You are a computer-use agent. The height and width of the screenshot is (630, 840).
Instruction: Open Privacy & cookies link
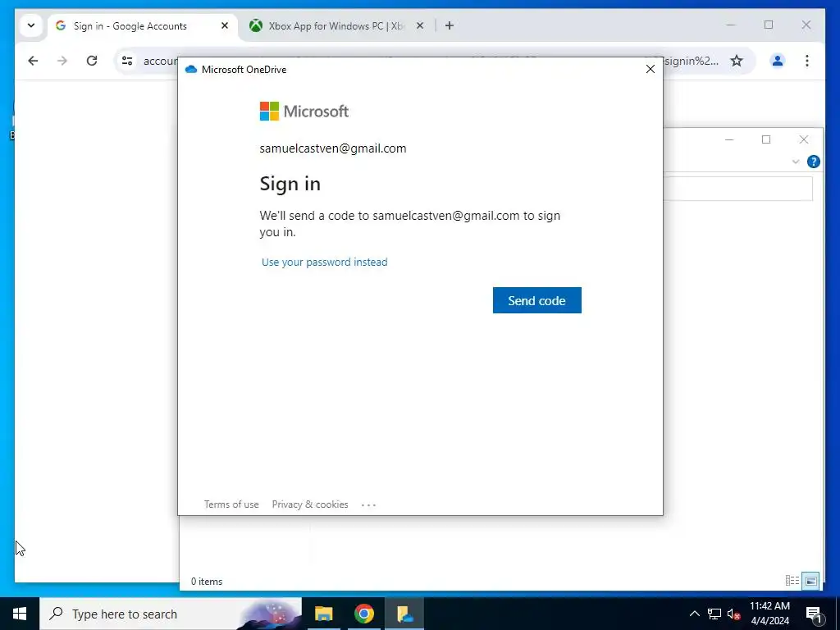[309, 504]
